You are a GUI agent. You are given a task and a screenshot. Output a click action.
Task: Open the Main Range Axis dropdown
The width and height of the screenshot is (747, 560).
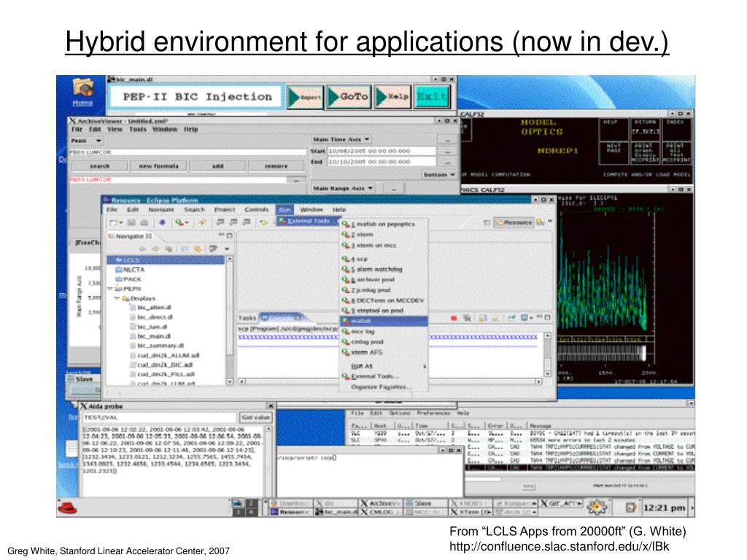tap(344, 189)
